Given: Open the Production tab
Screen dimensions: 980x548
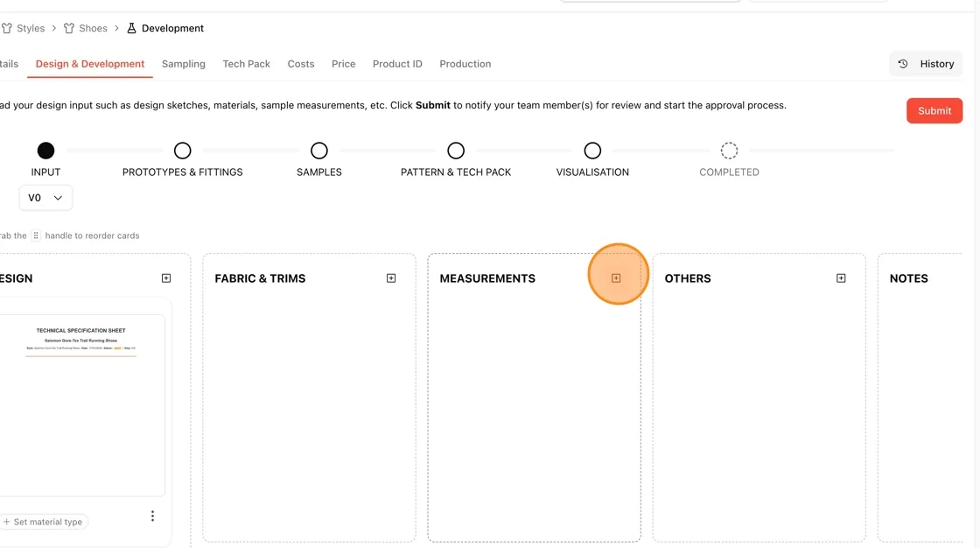Looking at the screenshot, I should 465,64.
